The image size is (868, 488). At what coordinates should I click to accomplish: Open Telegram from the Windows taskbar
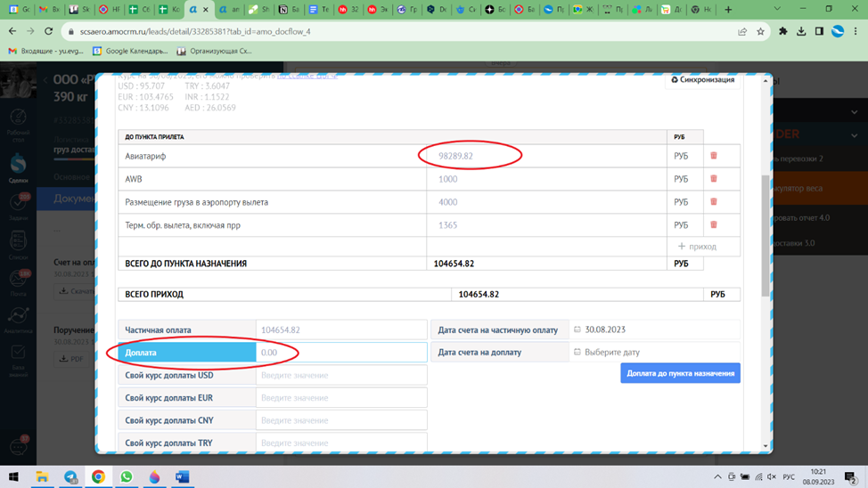[70, 477]
